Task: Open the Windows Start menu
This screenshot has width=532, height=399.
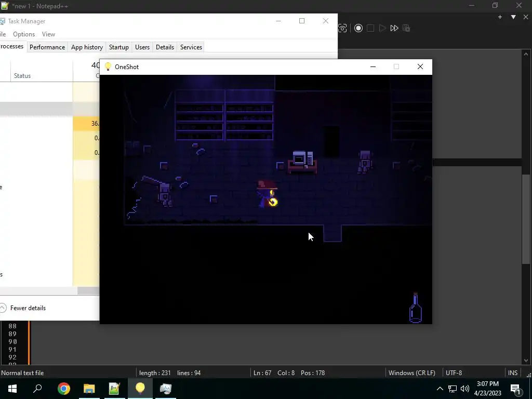Action: point(12,389)
